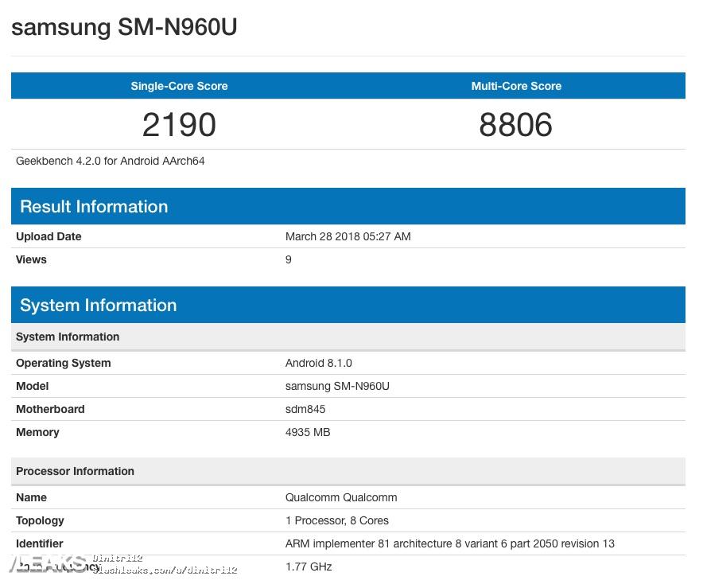This screenshot has width=703, height=588.
Task: Click the samsung SM-N960U page title
Action: click(124, 27)
